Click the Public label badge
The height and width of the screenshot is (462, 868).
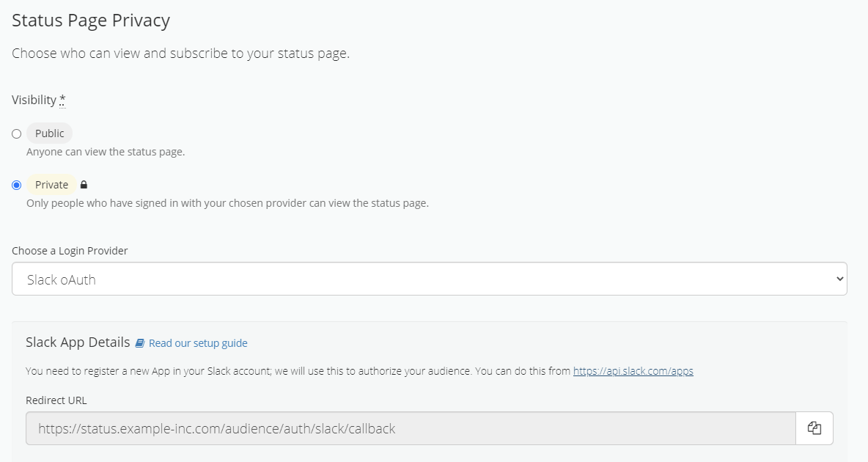[x=49, y=133]
